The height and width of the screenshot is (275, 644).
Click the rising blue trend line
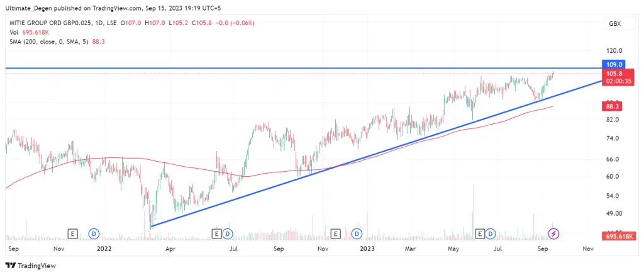(x=375, y=154)
